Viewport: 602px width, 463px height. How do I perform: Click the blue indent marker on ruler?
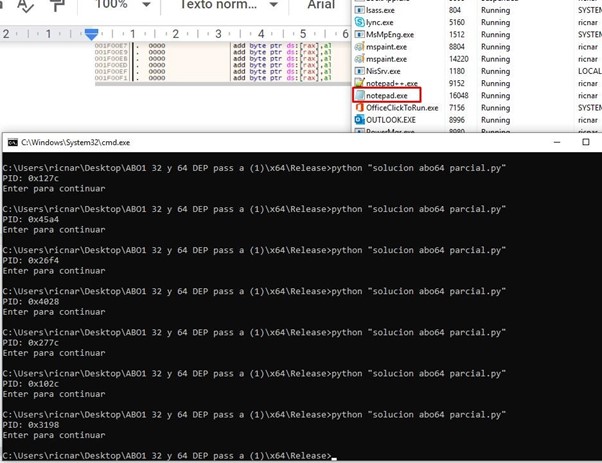(91, 35)
